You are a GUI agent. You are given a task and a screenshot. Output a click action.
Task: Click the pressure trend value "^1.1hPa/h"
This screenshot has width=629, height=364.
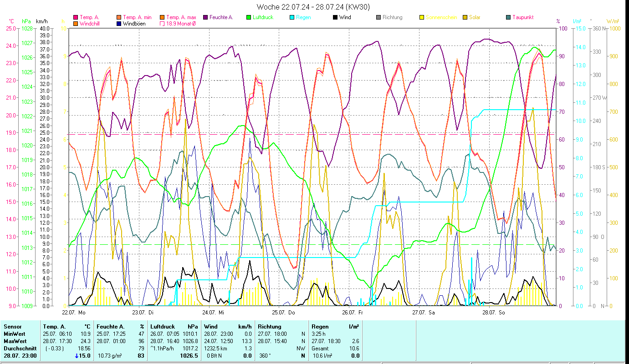pyautogui.click(x=162, y=349)
